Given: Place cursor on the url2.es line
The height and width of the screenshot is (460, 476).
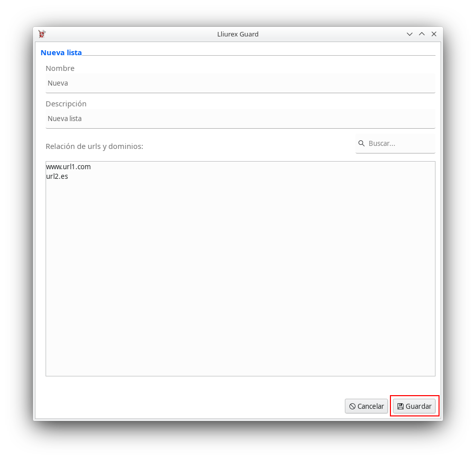Looking at the screenshot, I should pos(57,177).
